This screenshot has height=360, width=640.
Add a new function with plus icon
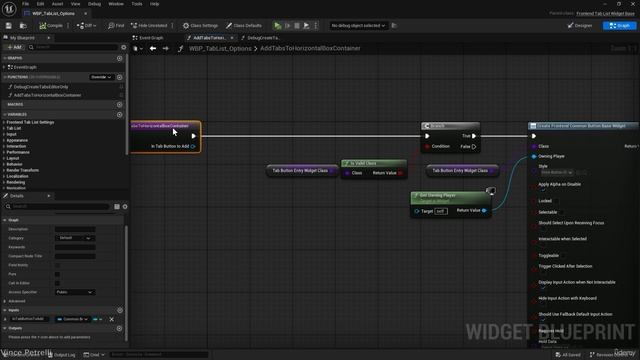tap(120, 77)
